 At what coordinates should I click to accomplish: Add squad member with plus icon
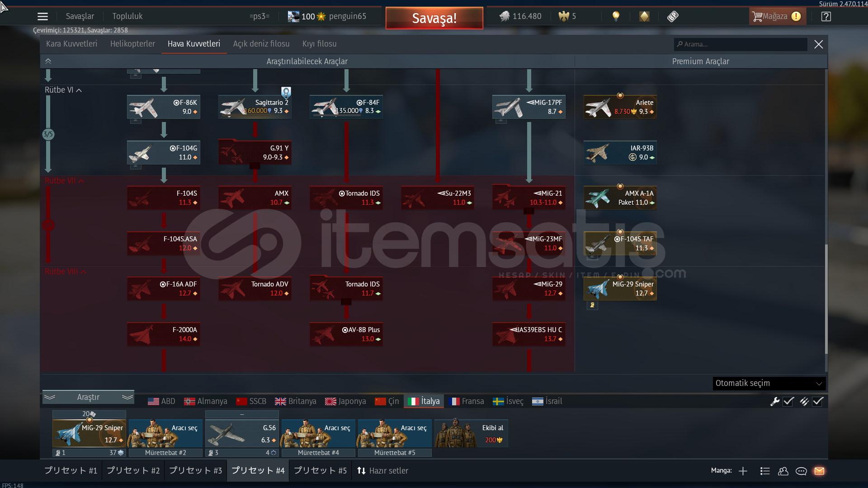(x=743, y=471)
